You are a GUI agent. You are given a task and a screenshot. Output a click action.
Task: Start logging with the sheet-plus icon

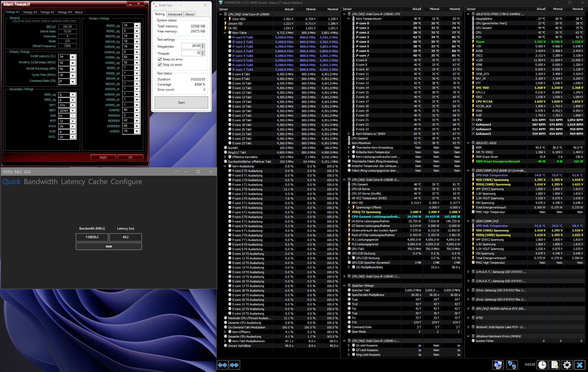555,365
